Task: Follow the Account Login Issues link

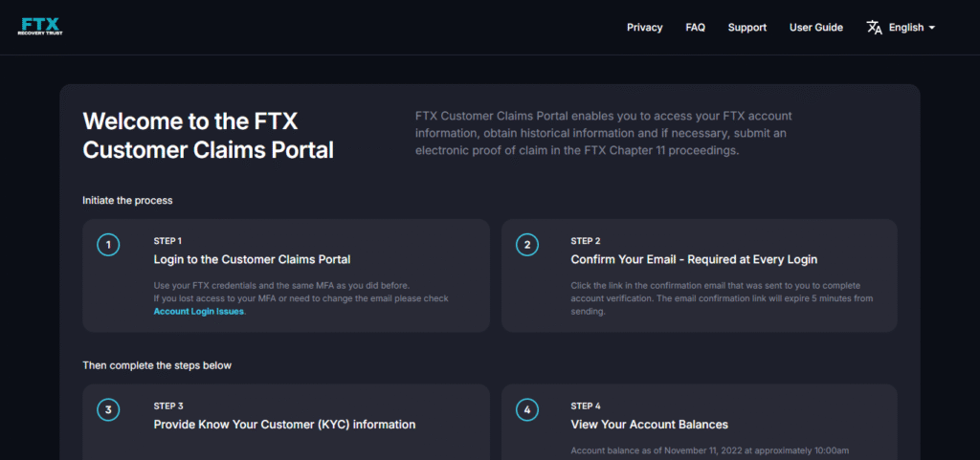Action: click(x=199, y=312)
